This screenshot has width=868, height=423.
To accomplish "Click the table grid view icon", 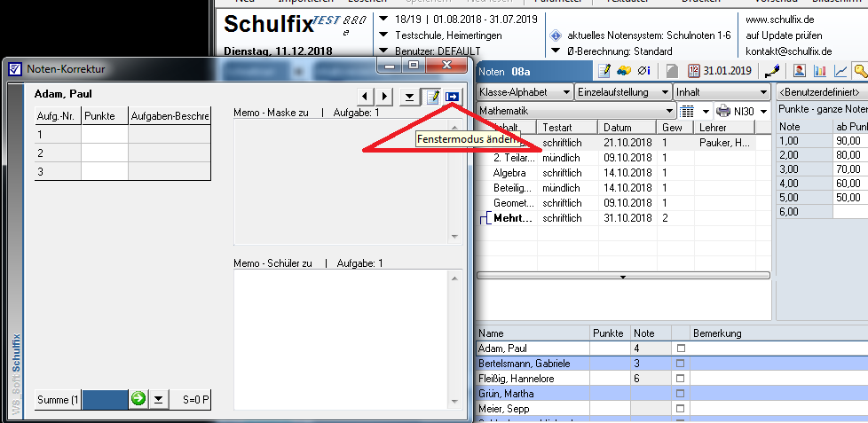I will click(x=686, y=111).
